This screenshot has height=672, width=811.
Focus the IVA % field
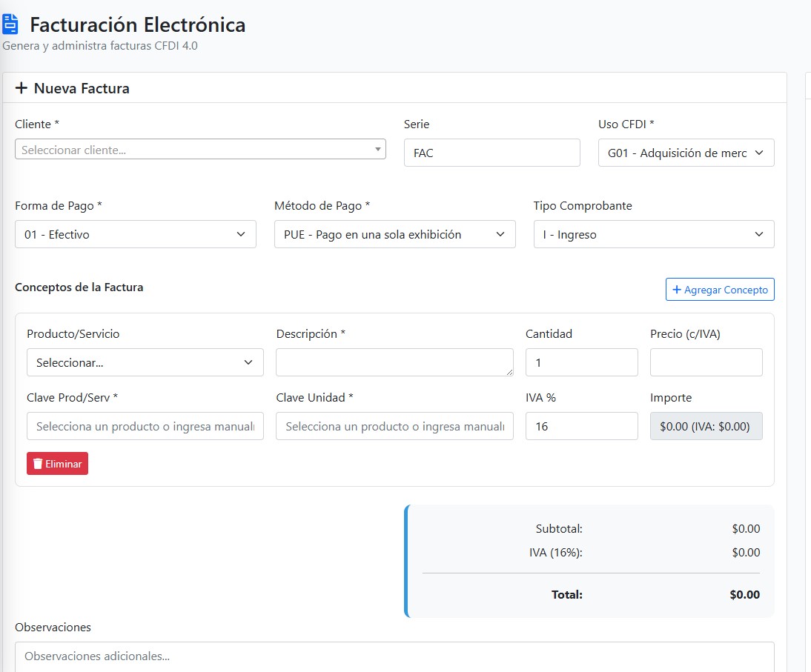pyautogui.click(x=581, y=426)
